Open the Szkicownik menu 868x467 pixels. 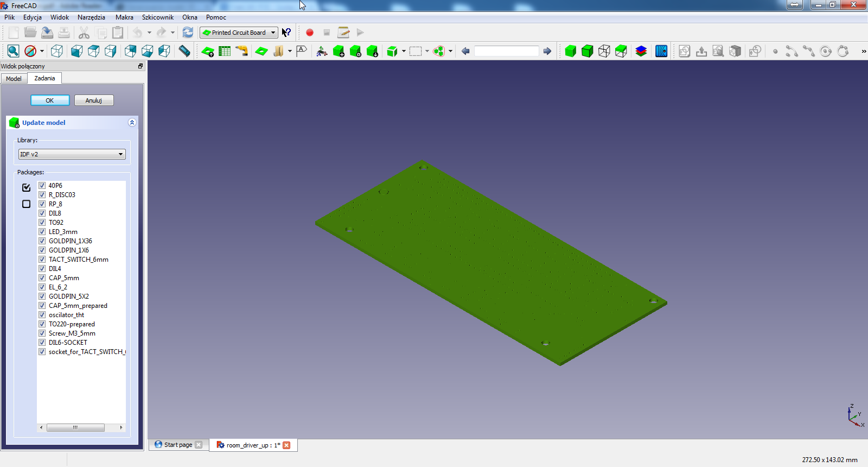[157, 17]
